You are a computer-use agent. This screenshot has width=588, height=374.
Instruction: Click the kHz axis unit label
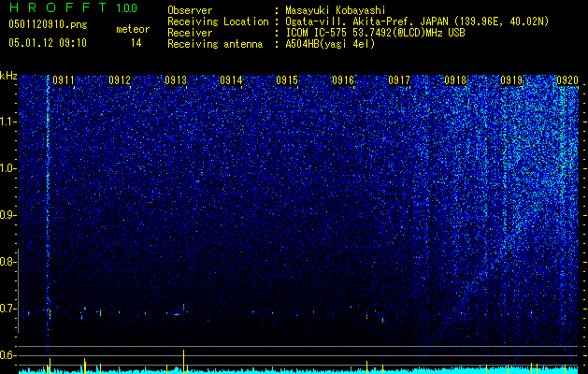(8, 76)
